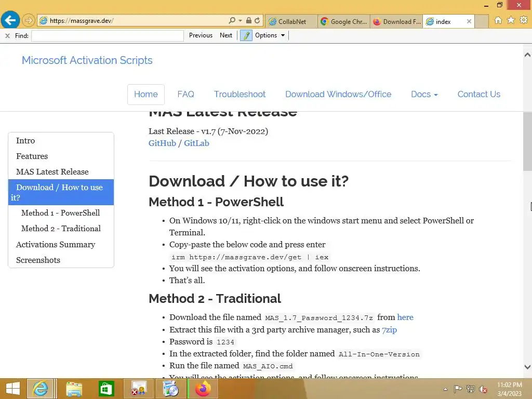
Task: Open the Home icon in browser toolbar
Action: pyautogui.click(x=498, y=20)
